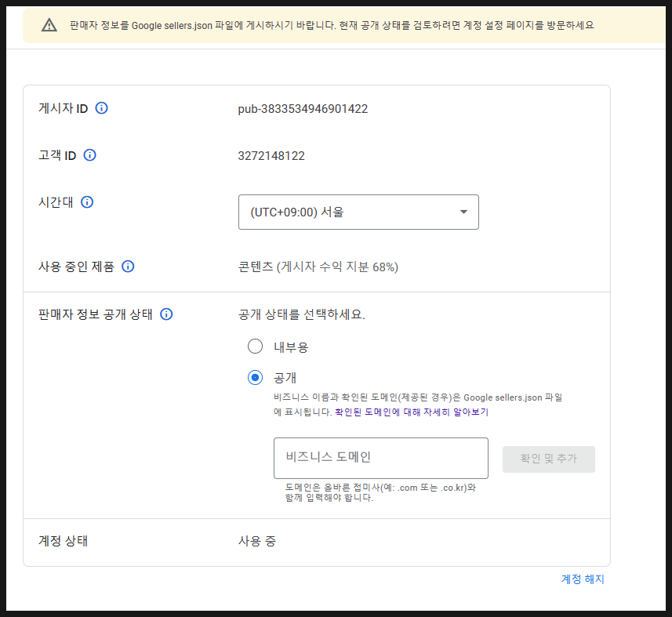This screenshot has width=672, height=617.
Task: Click the domain suffix hint text below input
Action: click(x=380, y=493)
